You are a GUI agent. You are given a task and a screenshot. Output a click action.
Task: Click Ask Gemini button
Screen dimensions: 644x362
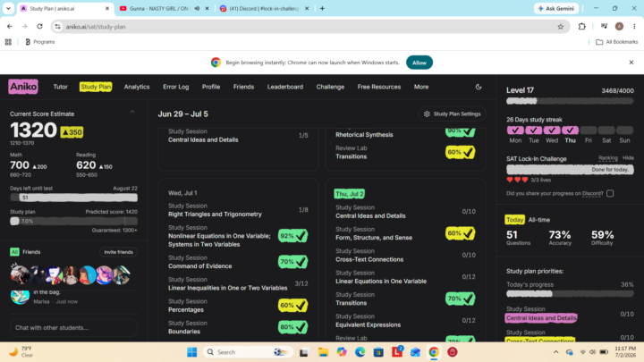556,8
